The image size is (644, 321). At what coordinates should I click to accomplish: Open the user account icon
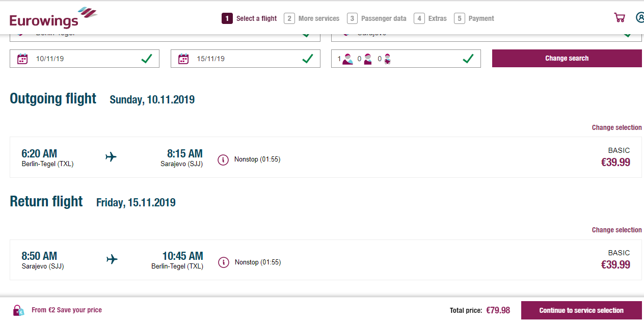point(640,18)
